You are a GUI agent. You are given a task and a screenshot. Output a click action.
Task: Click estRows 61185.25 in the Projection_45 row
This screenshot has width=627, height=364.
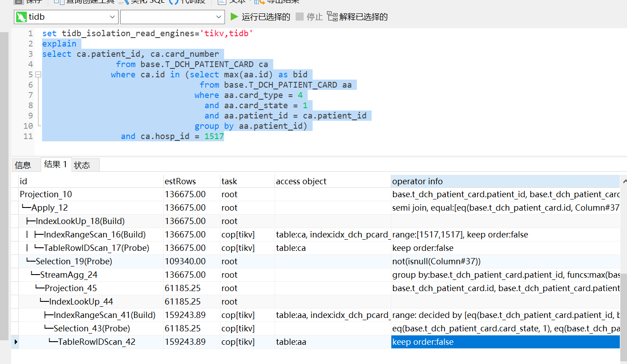coord(192,288)
